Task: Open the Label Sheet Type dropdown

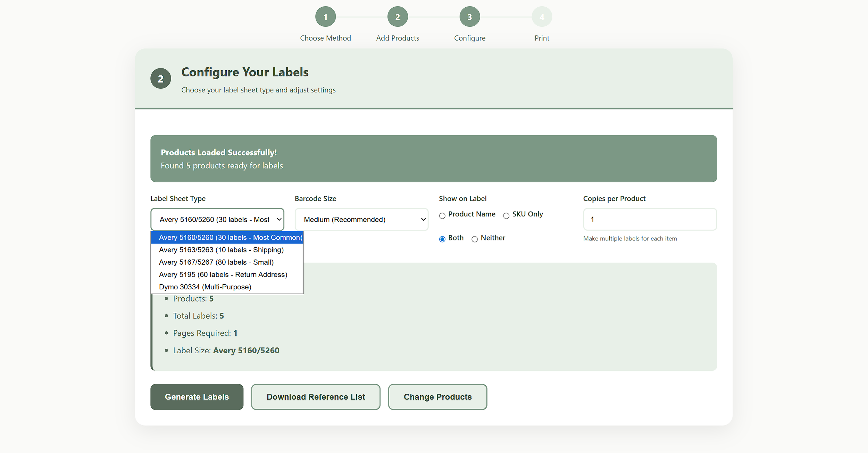Action: click(217, 219)
